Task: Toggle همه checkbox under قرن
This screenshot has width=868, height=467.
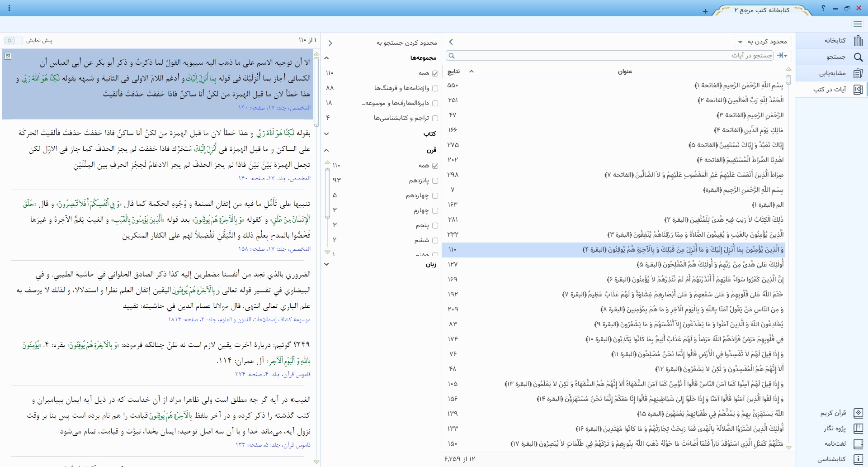Action: click(435, 166)
